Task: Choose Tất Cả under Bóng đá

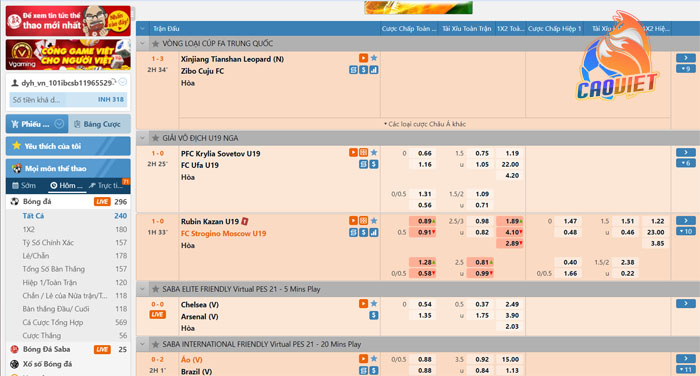Action: pos(33,216)
